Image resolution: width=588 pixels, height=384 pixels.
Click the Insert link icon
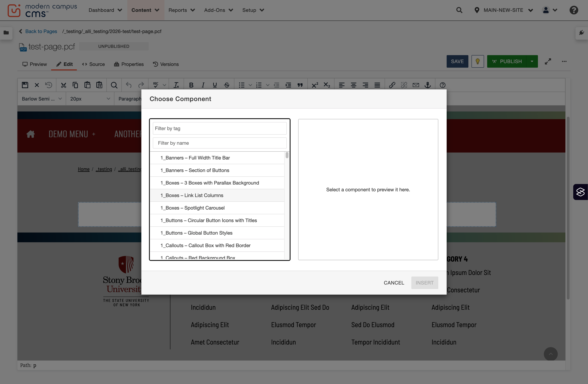[392, 85]
